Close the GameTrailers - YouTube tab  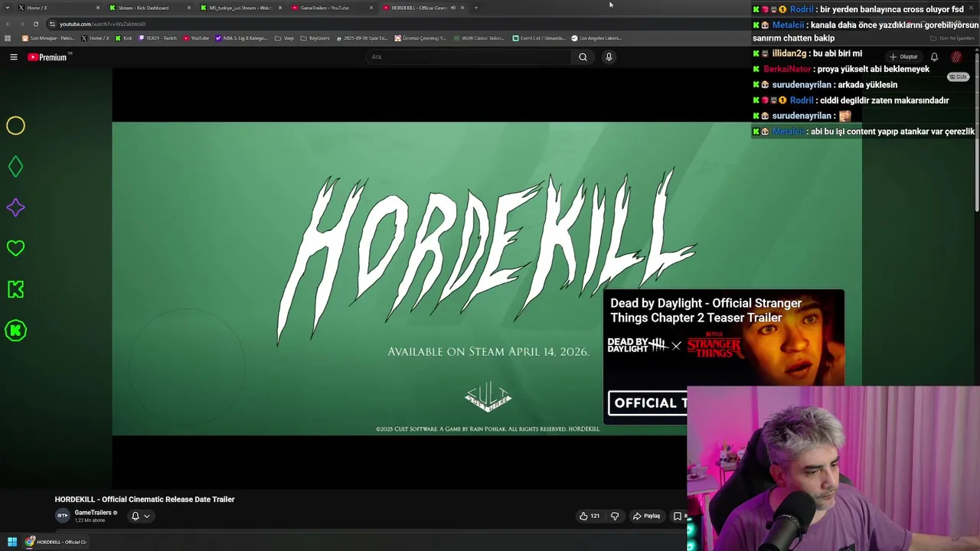coord(371,8)
